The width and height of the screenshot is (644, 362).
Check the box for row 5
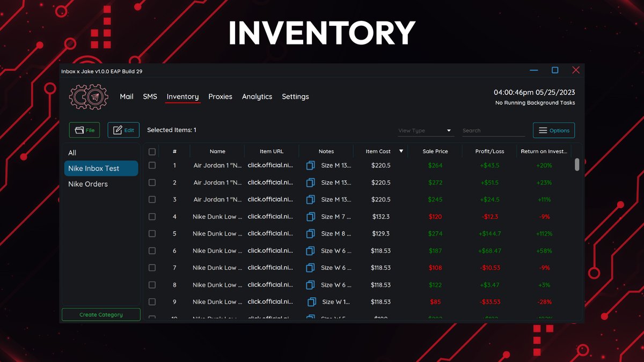(x=152, y=234)
